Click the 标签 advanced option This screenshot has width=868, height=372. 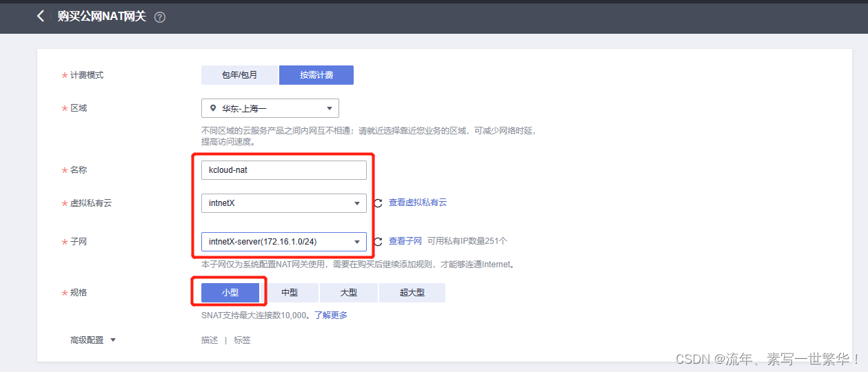click(x=242, y=340)
